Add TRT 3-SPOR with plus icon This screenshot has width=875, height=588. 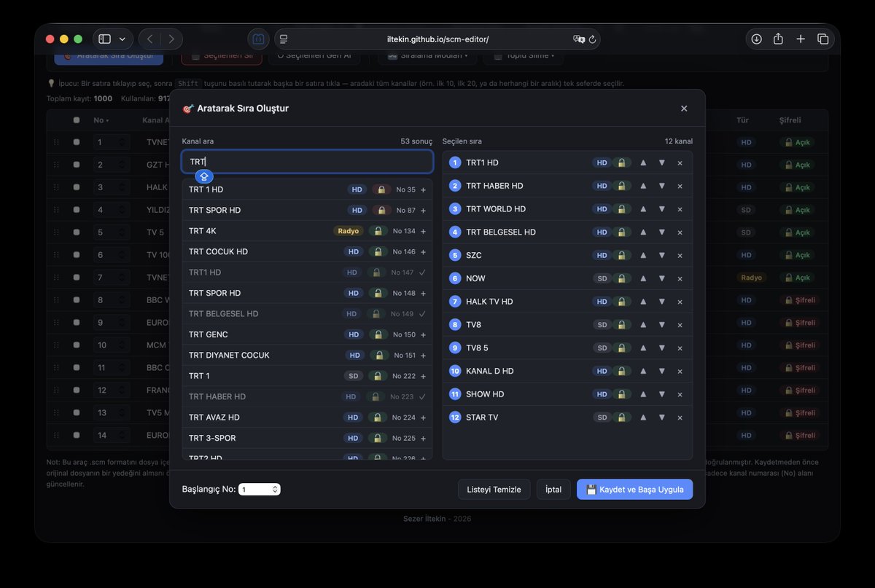point(423,438)
